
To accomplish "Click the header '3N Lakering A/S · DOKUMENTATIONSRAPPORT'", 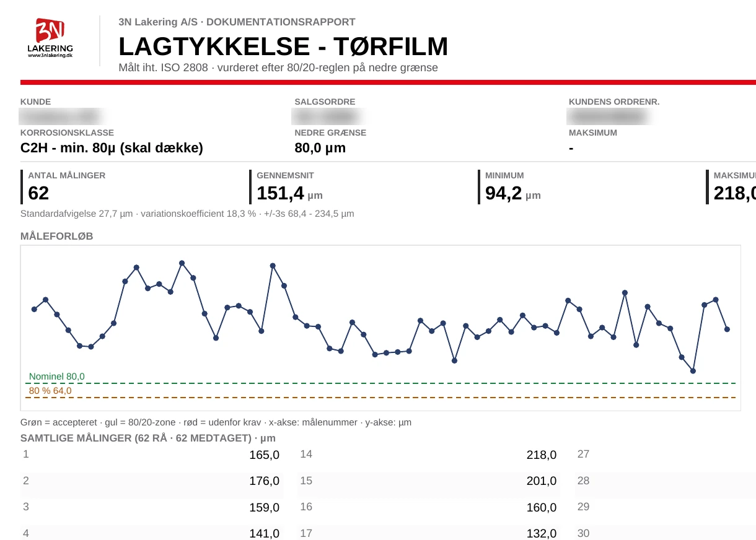I will pyautogui.click(x=237, y=22).
